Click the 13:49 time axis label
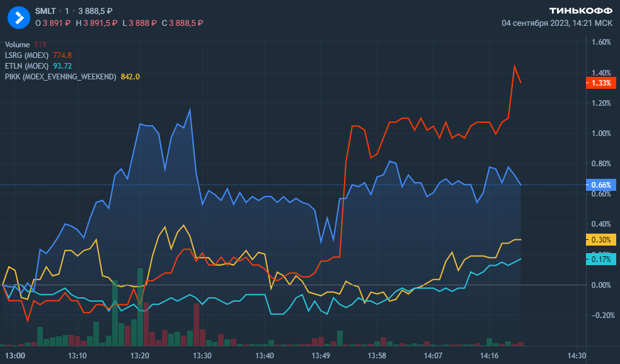Screen dimensions: 620x364 (x=321, y=356)
